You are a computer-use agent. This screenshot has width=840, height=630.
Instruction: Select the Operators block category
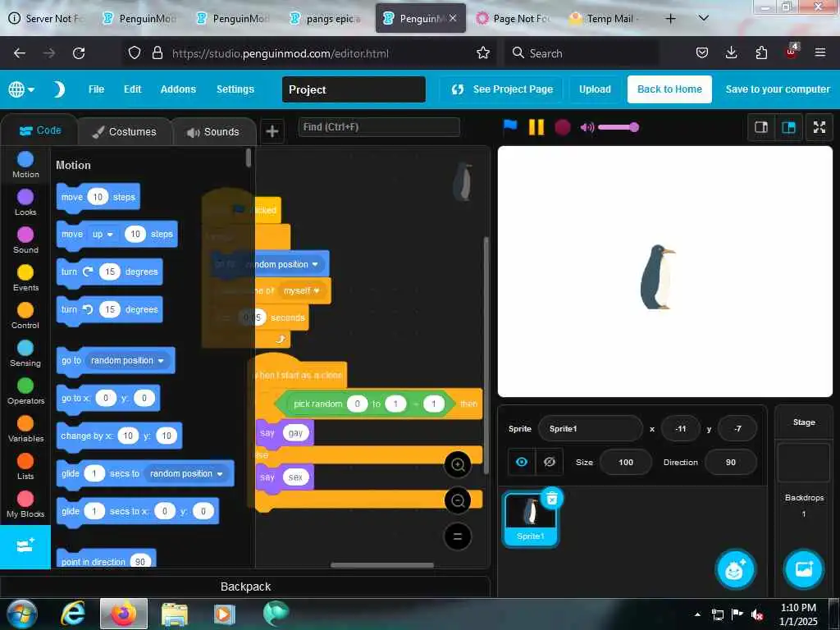[25, 391]
